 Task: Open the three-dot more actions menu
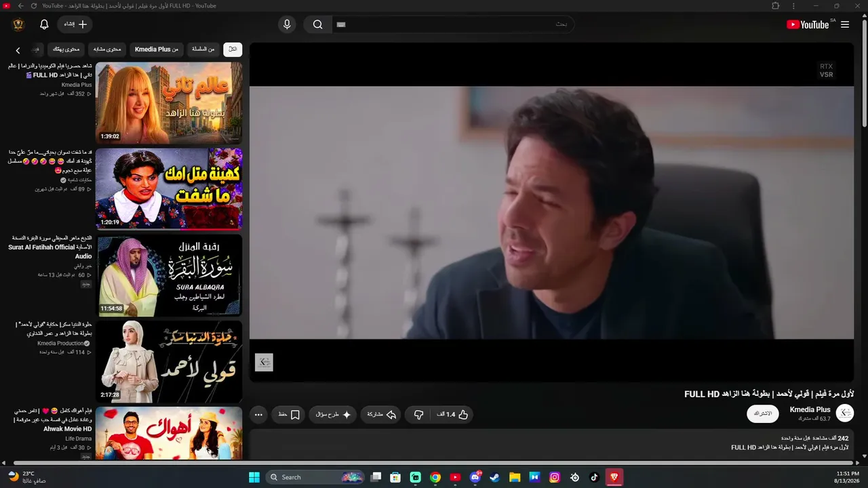[258, 414]
